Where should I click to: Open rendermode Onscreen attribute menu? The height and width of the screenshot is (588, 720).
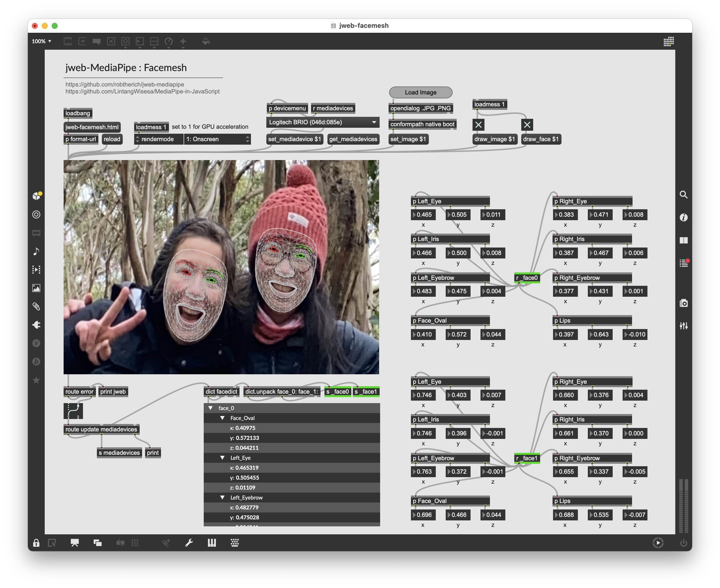(217, 139)
